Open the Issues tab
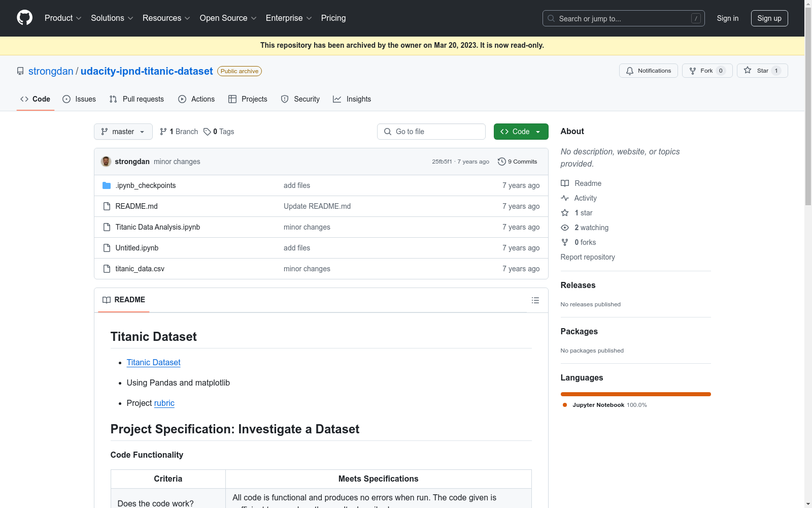812x508 pixels. [79, 99]
